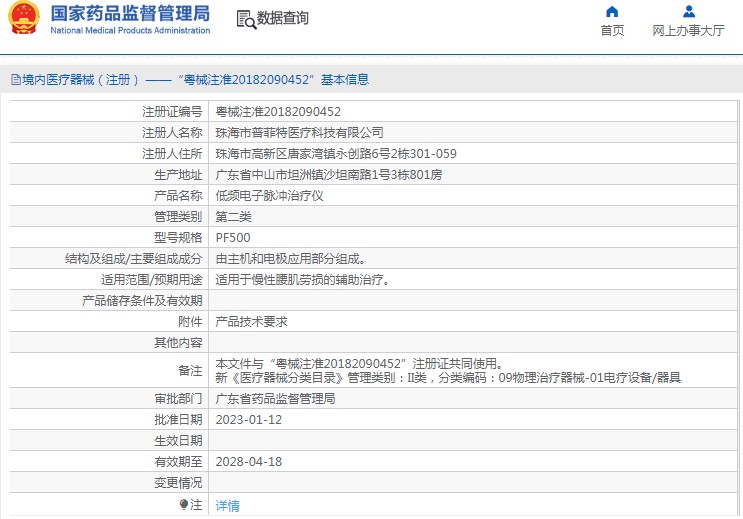Click the national emblem logo
Image resolution: width=743 pixels, height=519 pixels.
click(x=23, y=18)
